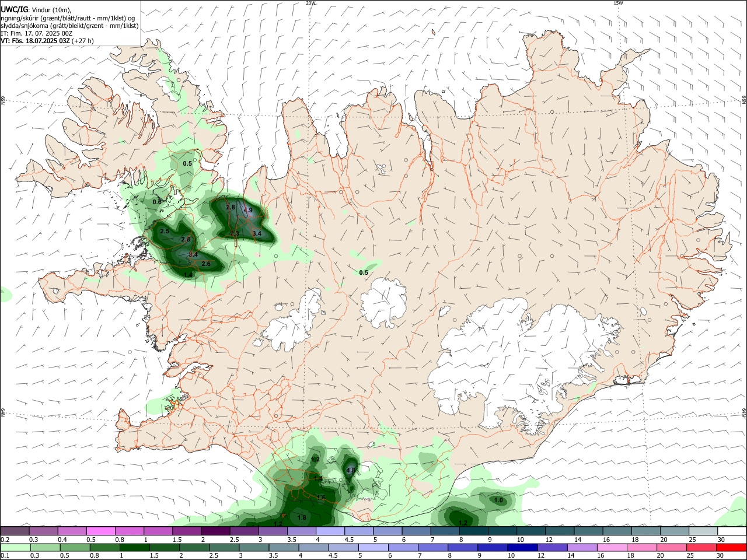This screenshot has height=560, width=747.
Task: Select the darkest green 1 mm rain swatch
Action: (x=135, y=547)
